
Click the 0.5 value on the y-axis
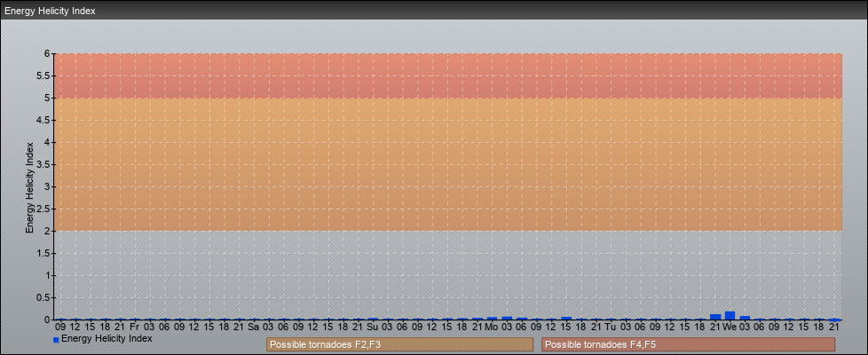coord(44,297)
